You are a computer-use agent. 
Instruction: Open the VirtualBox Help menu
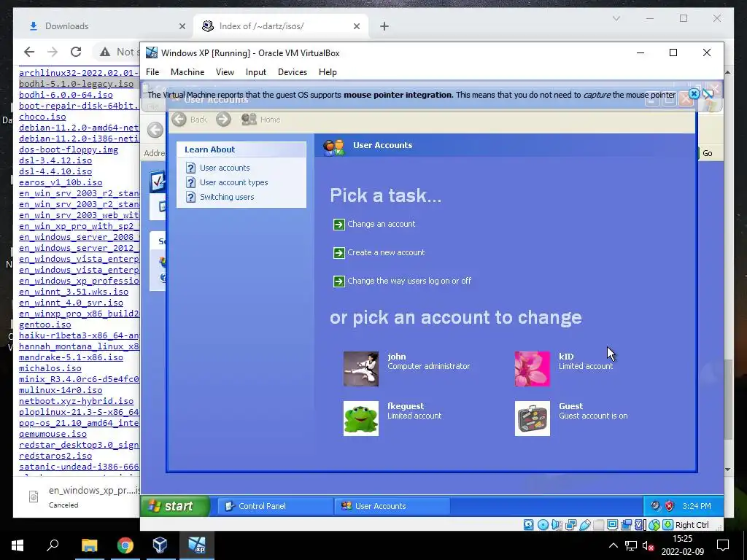[328, 72]
